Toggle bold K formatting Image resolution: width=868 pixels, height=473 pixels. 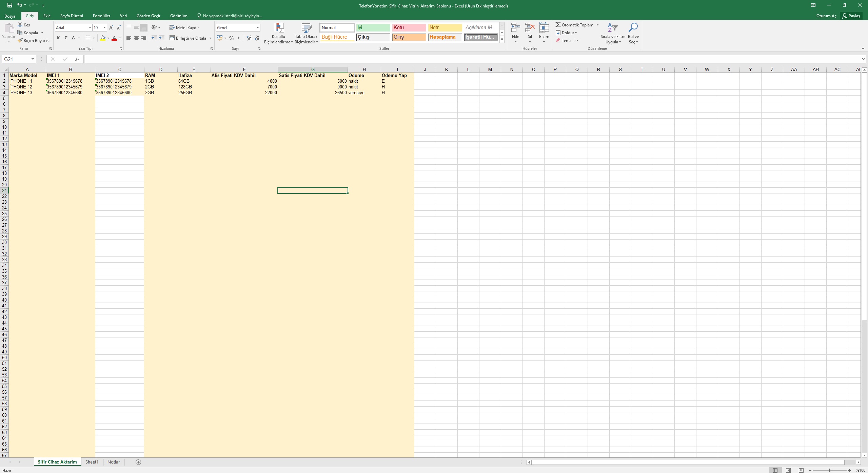(58, 38)
